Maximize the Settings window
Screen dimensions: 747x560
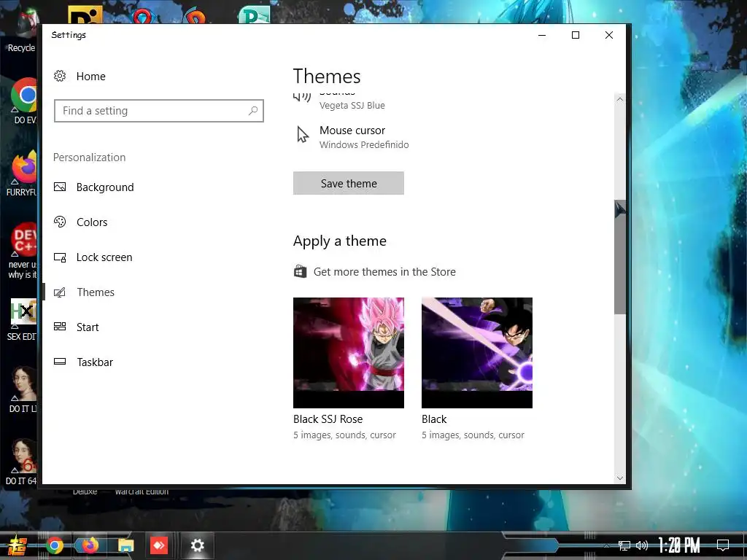point(576,35)
